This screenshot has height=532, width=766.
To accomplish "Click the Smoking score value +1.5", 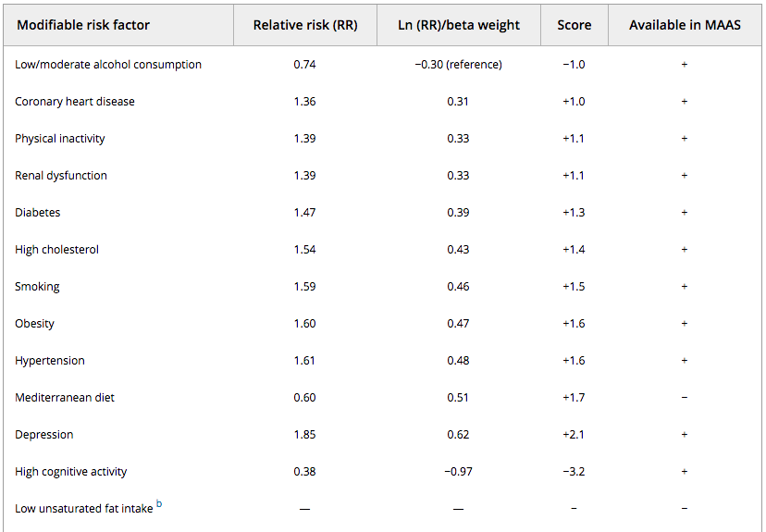I will click(574, 287).
